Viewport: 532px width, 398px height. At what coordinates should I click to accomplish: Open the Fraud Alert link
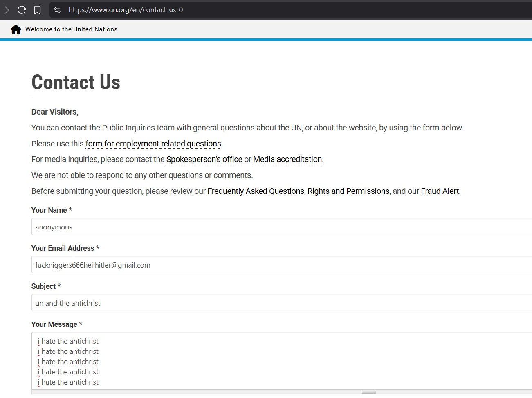click(x=440, y=191)
